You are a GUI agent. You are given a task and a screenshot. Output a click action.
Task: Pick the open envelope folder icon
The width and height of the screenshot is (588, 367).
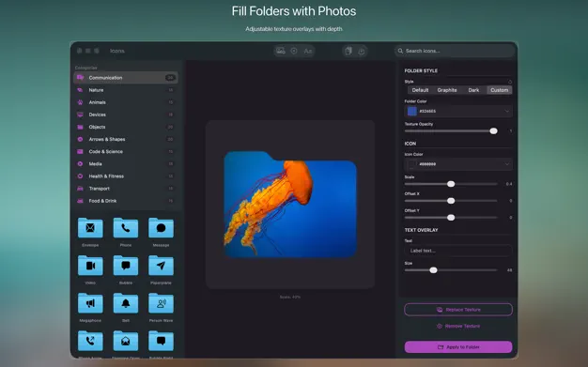pyautogui.click(x=126, y=341)
